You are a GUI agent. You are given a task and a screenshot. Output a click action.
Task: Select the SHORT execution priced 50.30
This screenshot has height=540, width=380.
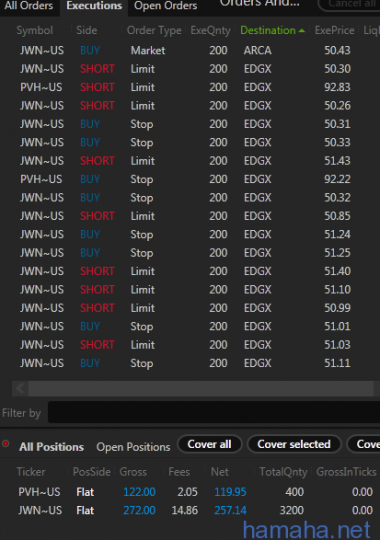coord(190,69)
